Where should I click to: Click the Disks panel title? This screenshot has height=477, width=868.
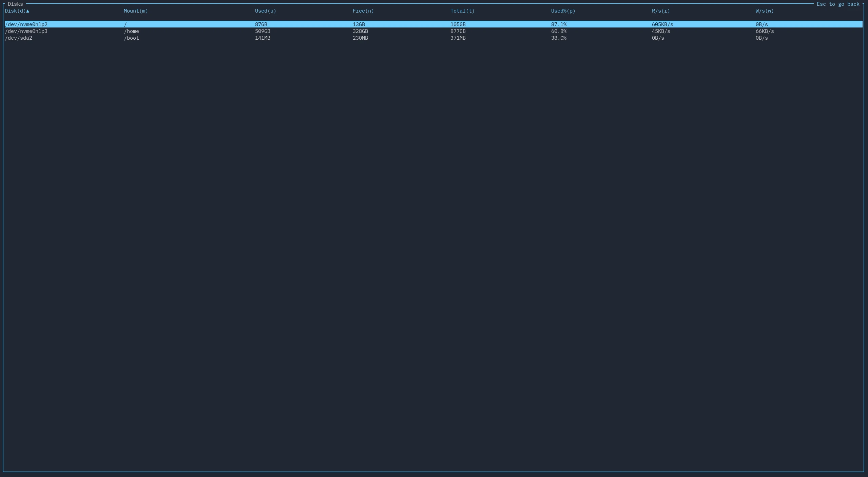coord(15,4)
